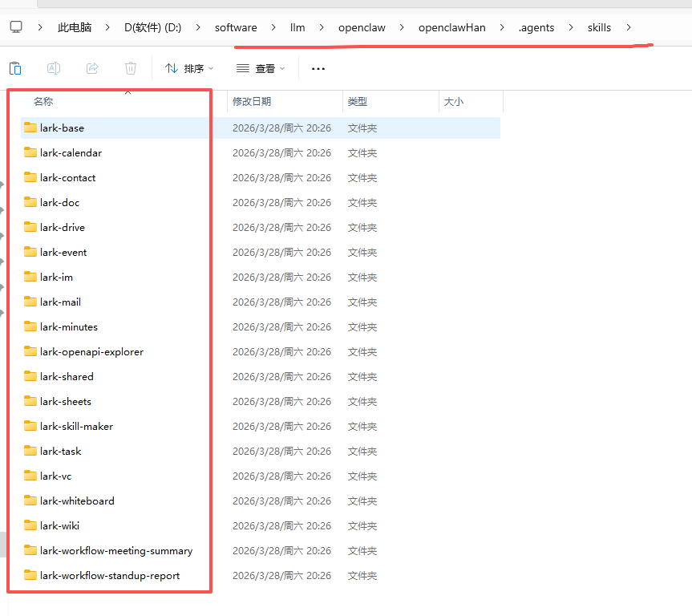Click the 大小 column header
The image size is (692, 616).
click(453, 102)
